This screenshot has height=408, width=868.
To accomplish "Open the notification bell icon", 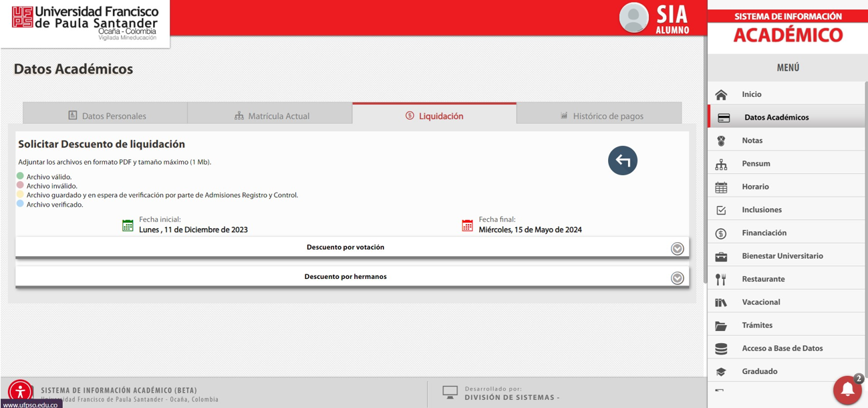I will tap(847, 390).
